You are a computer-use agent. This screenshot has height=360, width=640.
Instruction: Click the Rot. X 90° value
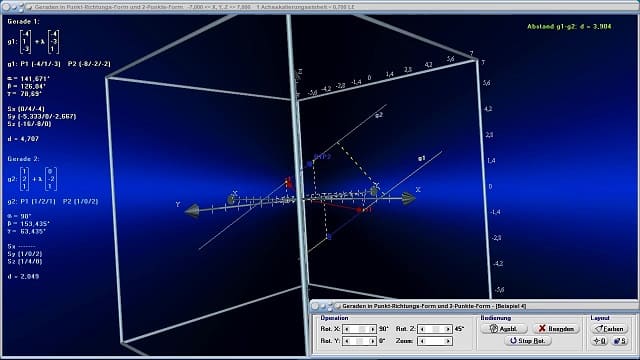pyautogui.click(x=383, y=329)
